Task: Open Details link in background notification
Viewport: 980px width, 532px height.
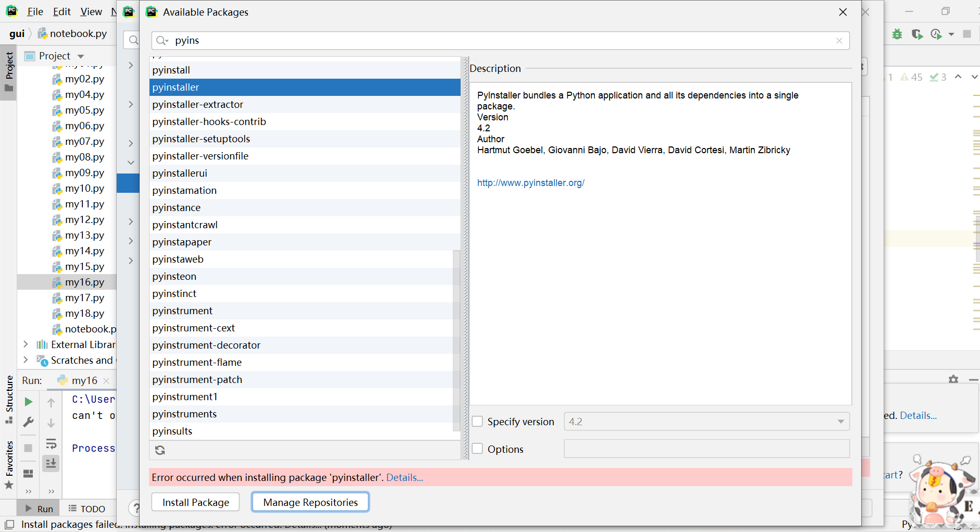Action: pyautogui.click(x=918, y=415)
